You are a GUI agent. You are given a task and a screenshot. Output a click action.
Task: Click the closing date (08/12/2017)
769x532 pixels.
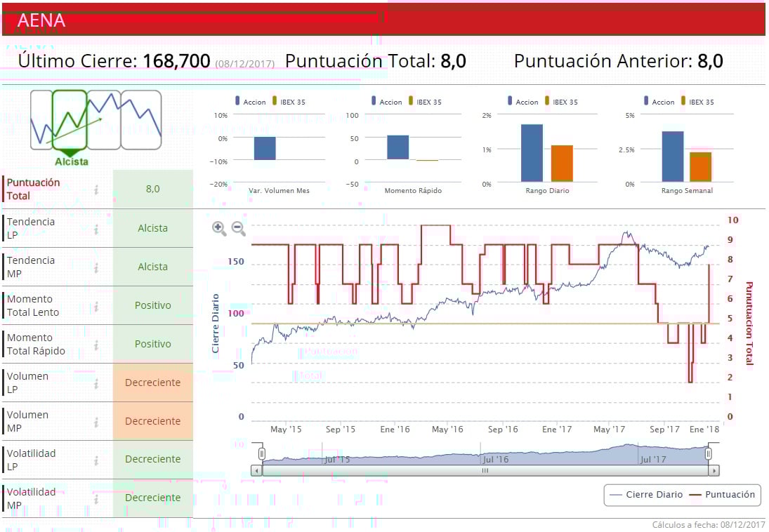pyautogui.click(x=244, y=64)
